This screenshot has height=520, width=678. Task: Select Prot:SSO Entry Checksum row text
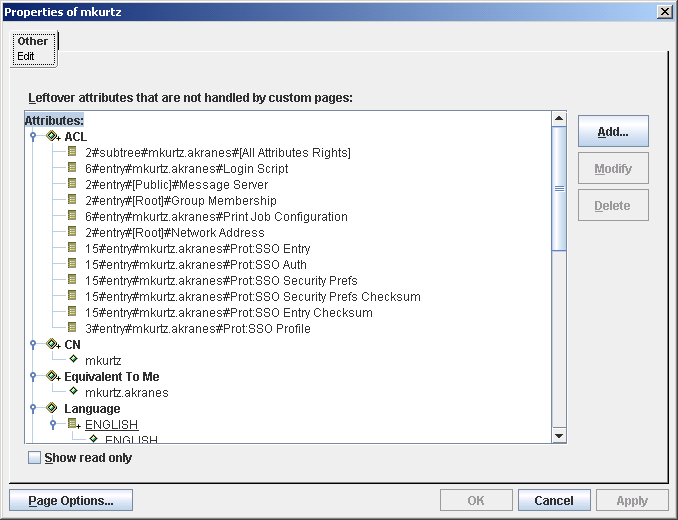pyautogui.click(x=229, y=313)
